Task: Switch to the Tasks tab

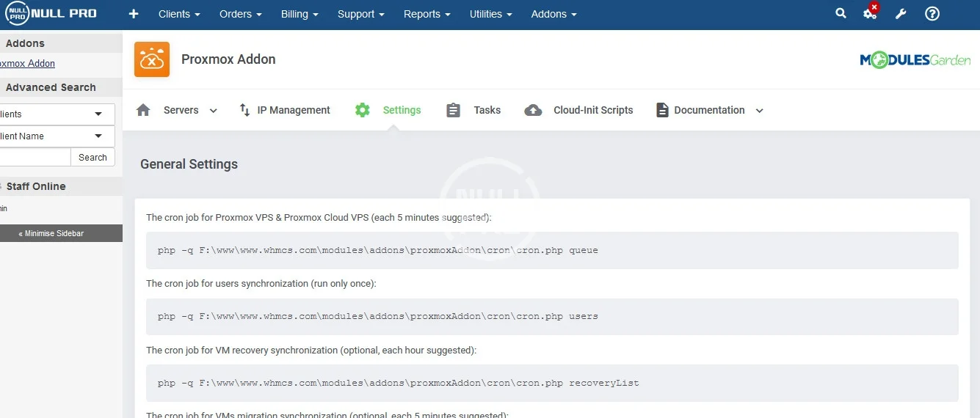Action: click(x=487, y=110)
